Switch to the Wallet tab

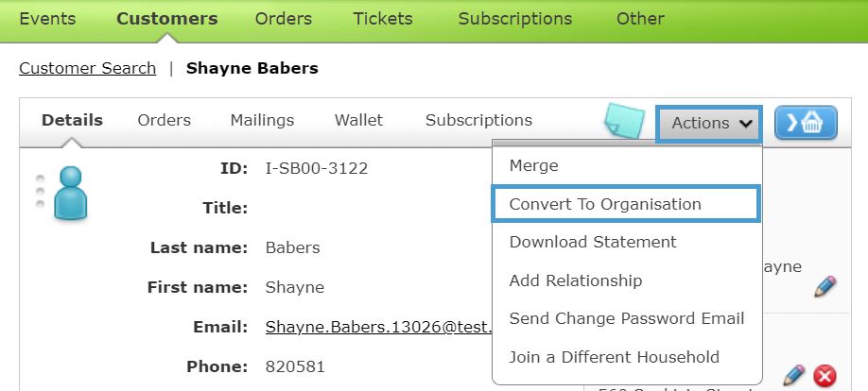click(358, 120)
